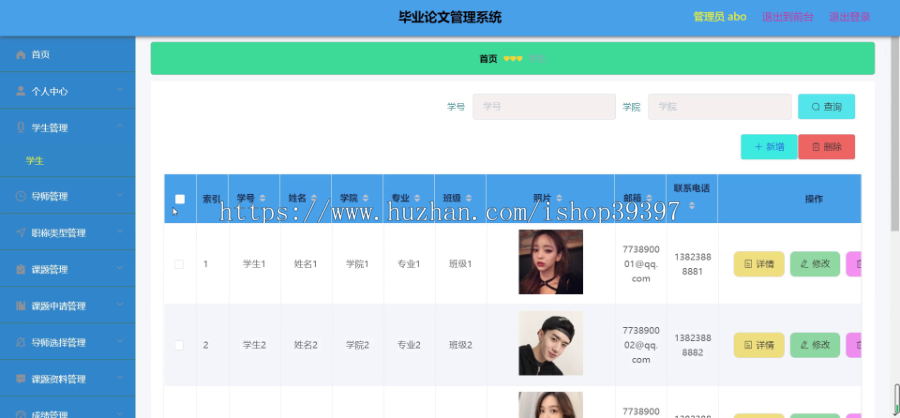Select all rows with header checkbox
900x418 pixels.
click(x=180, y=199)
